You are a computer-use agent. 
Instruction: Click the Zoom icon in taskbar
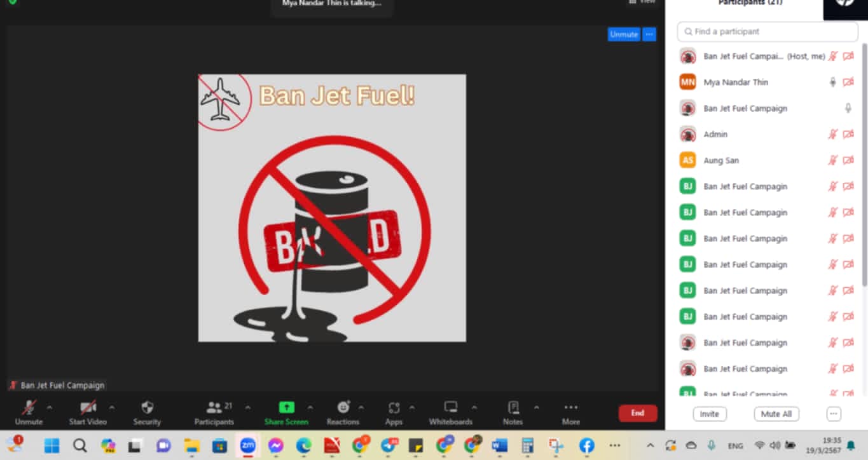247,445
